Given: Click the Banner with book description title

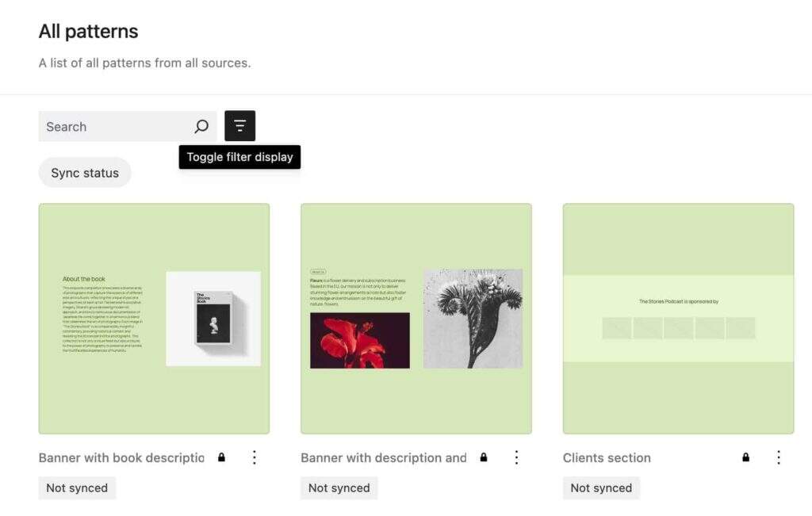Looking at the screenshot, I should tap(121, 457).
